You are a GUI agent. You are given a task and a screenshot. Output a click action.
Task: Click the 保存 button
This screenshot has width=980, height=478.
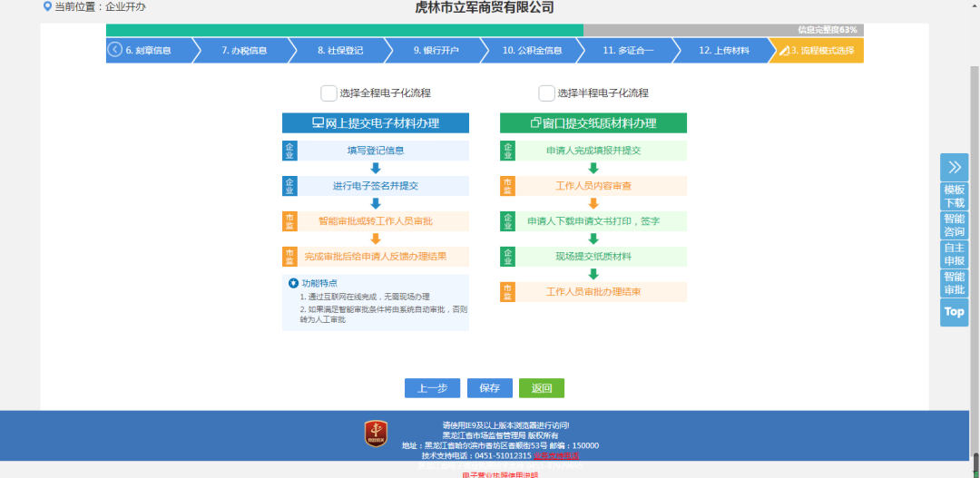click(490, 388)
